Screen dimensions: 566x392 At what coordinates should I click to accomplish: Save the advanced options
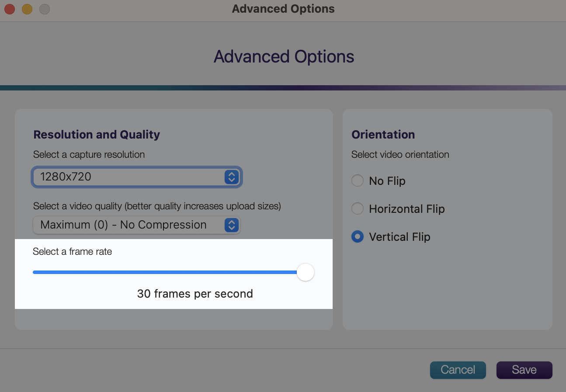click(x=524, y=370)
